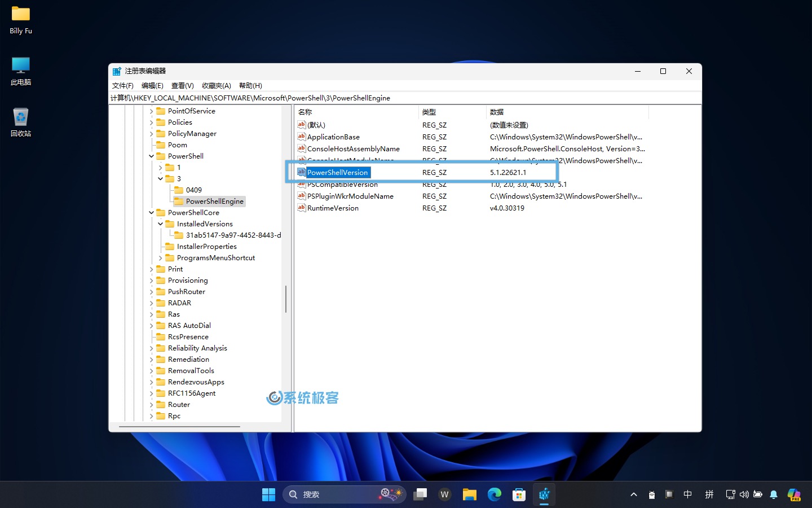Expand the Print key
The height and width of the screenshot is (508, 812).
[152, 269]
